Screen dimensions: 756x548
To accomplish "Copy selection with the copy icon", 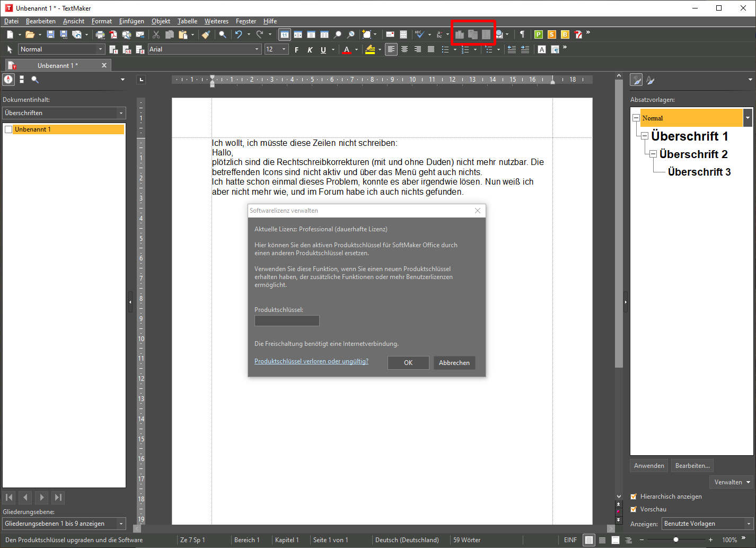I will point(170,34).
